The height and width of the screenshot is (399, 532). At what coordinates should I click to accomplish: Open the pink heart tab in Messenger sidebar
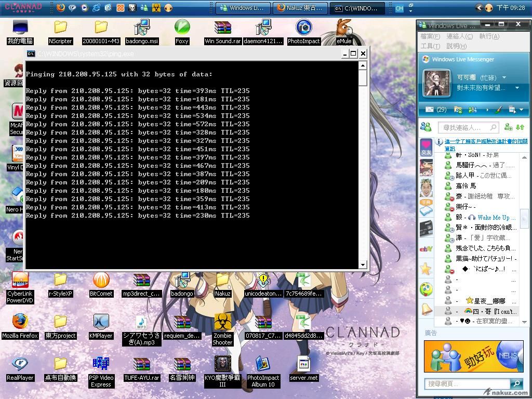pyautogui.click(x=426, y=147)
